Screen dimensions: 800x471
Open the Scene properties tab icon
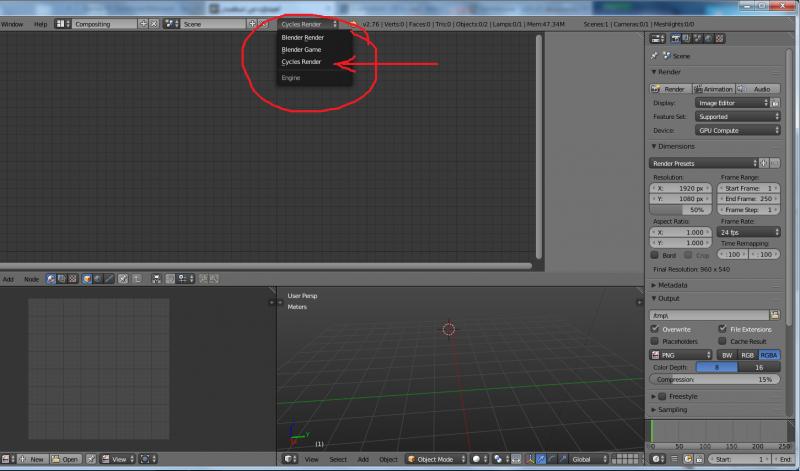tap(697, 38)
